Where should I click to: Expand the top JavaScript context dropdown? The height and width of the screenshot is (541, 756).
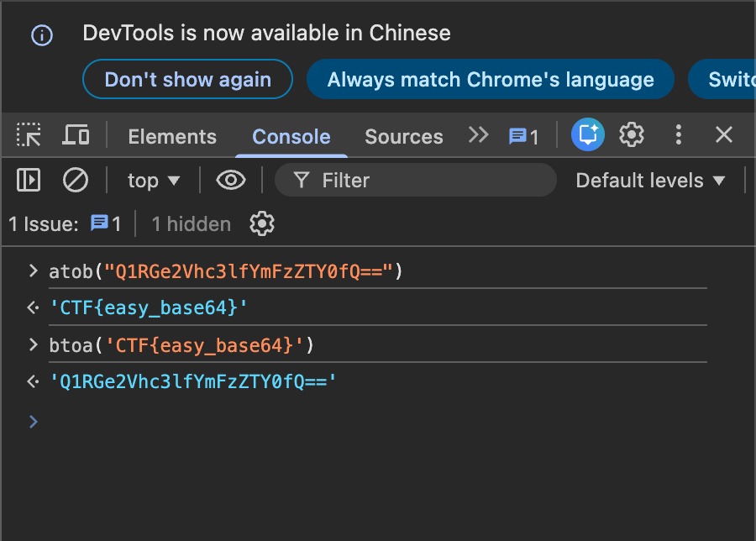[154, 180]
